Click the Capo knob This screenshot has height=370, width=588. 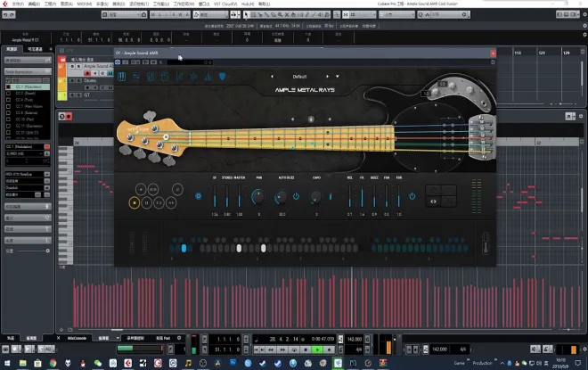click(316, 197)
